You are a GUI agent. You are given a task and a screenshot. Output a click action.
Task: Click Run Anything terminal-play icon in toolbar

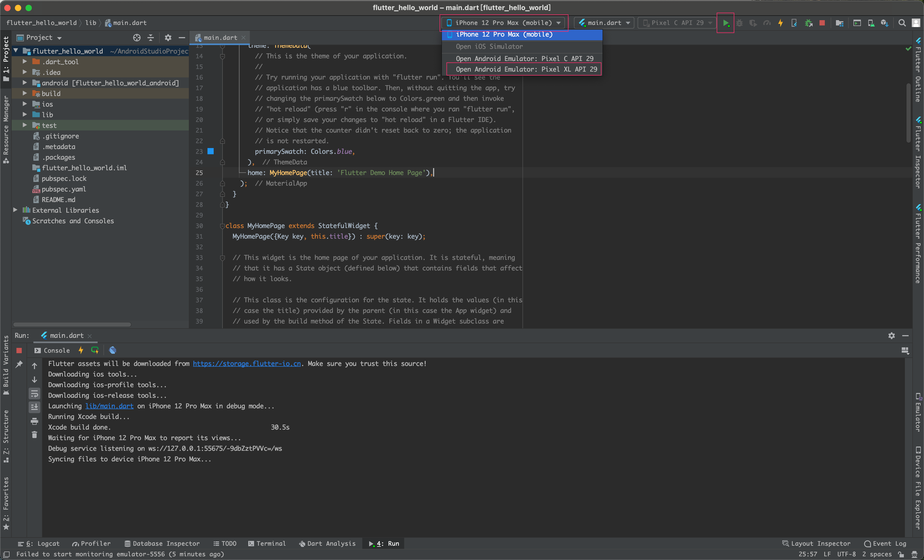[x=857, y=23]
